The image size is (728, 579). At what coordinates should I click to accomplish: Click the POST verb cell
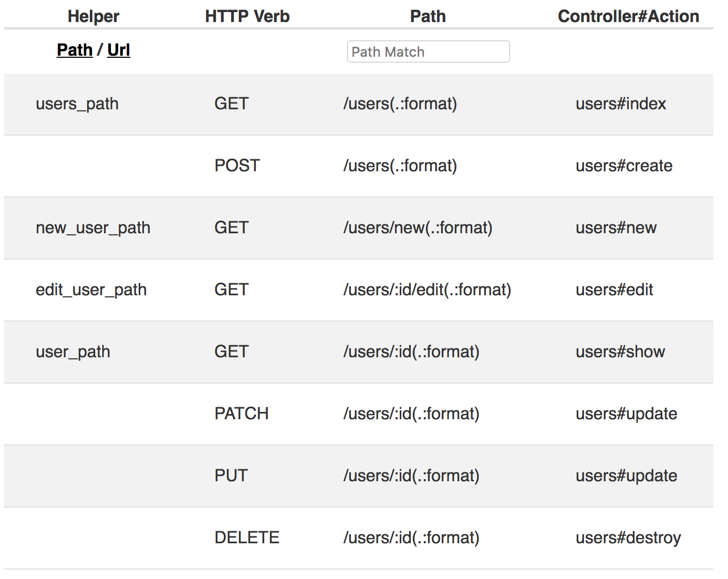coord(237,166)
